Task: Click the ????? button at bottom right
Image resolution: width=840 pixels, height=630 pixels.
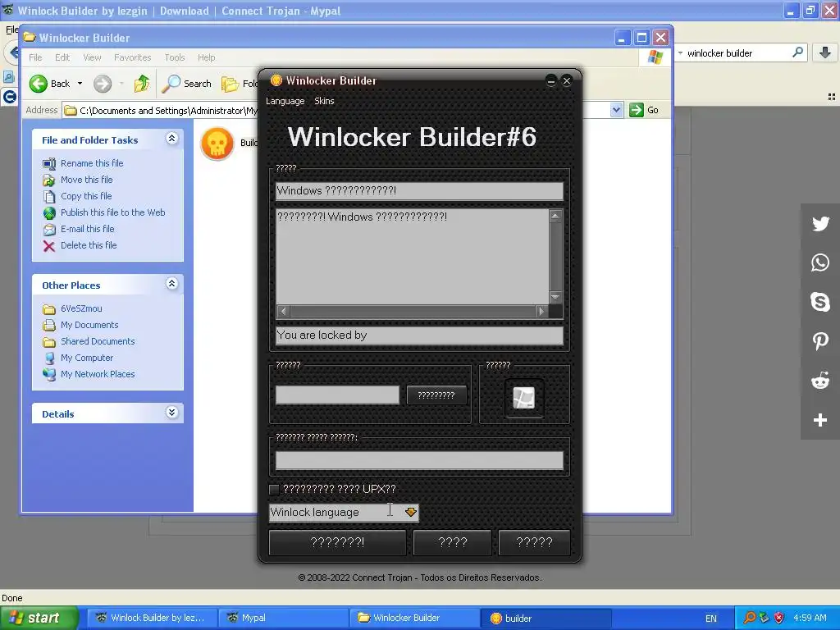Action: (534, 543)
